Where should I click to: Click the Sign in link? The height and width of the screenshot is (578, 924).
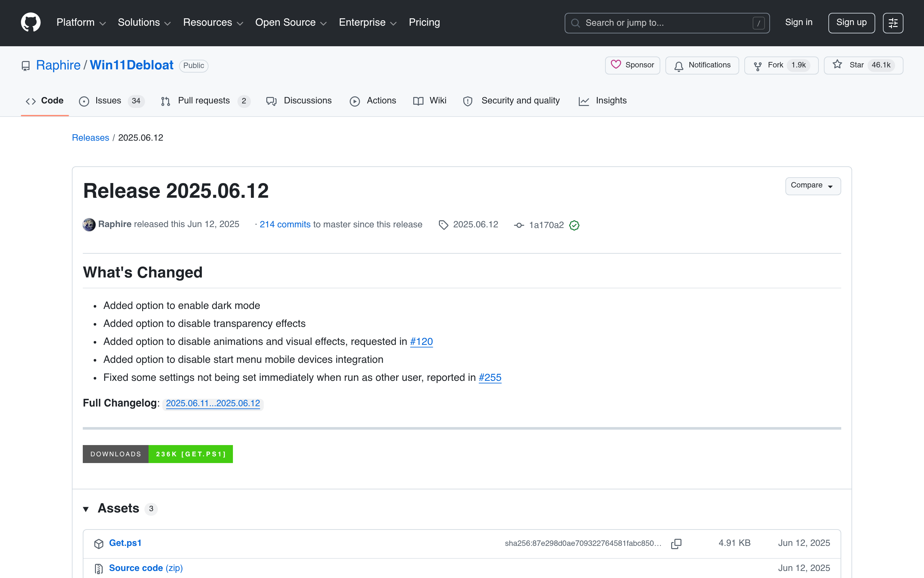(798, 22)
